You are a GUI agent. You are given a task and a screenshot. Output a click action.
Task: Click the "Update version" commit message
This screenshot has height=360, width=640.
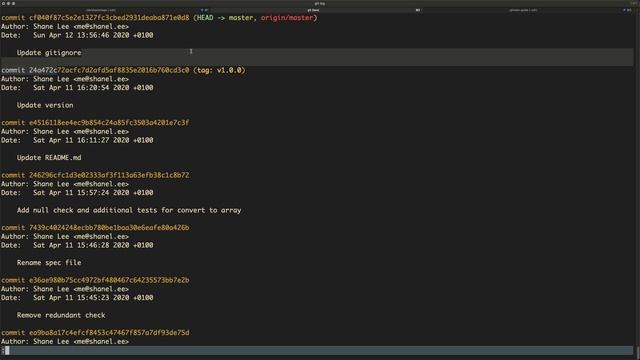(45, 105)
